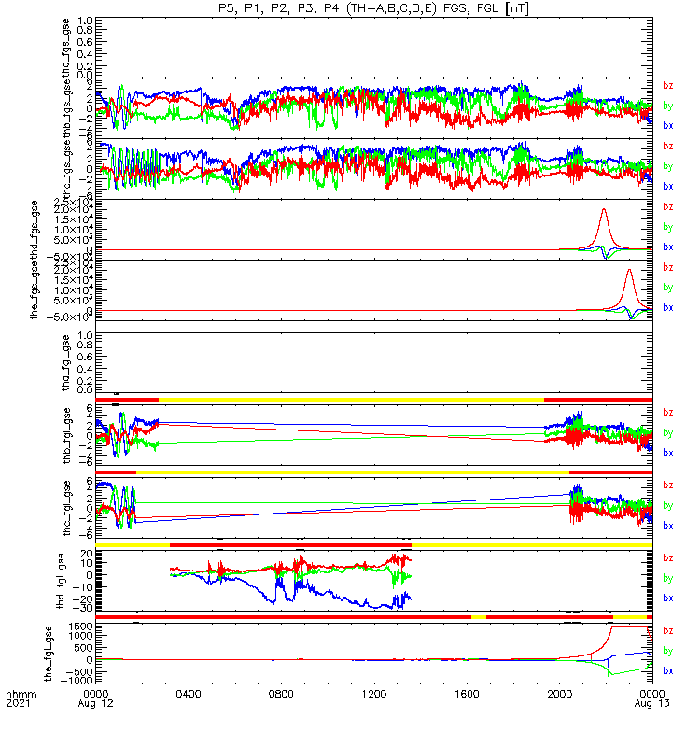
Task: Pick the by legend of the_fgs_gse panel
Action: 668,288
